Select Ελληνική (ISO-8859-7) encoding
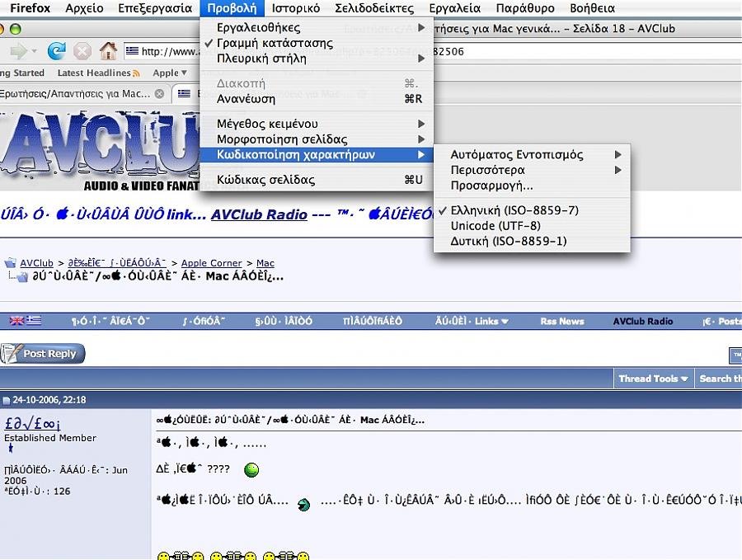742x560 pixels. pyautogui.click(x=514, y=210)
